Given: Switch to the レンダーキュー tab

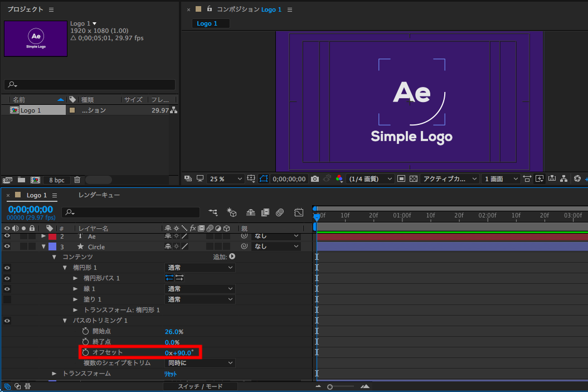Looking at the screenshot, I should tap(99, 195).
